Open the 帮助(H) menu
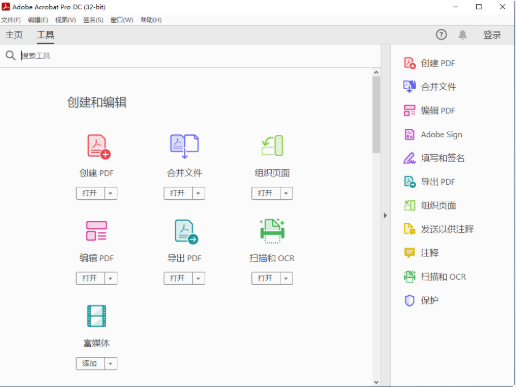 [x=151, y=20]
